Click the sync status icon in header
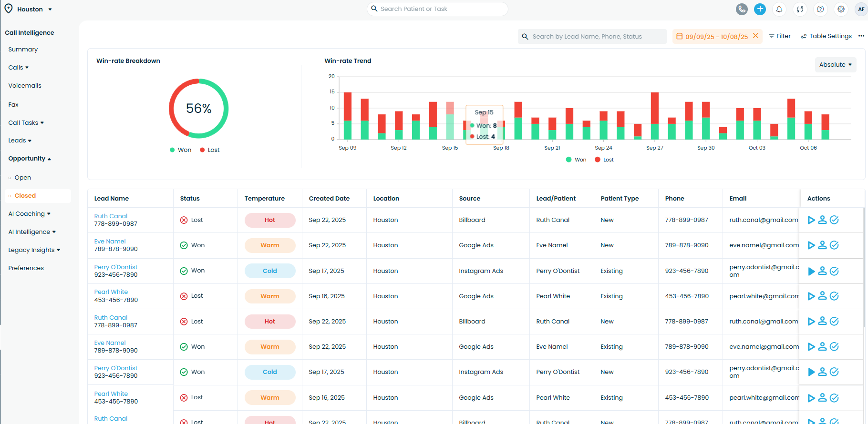 (x=800, y=9)
